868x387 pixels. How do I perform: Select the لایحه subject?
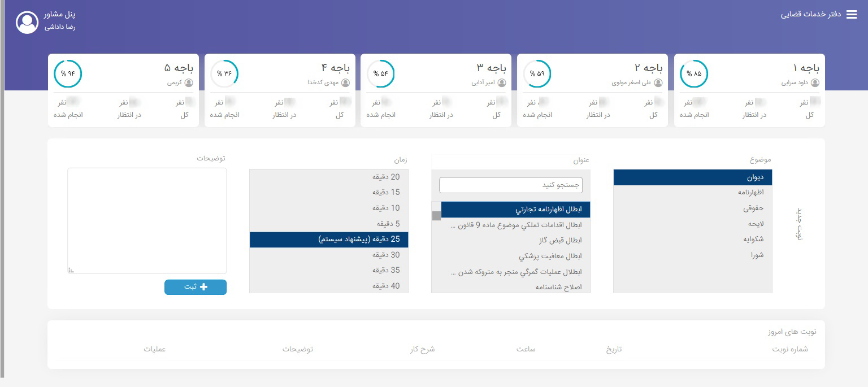point(693,224)
